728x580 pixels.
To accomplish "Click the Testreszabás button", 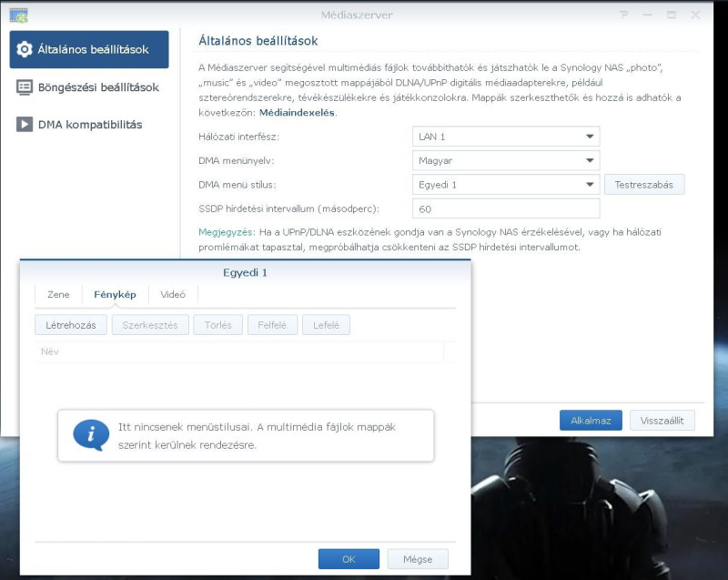I will [x=644, y=185].
